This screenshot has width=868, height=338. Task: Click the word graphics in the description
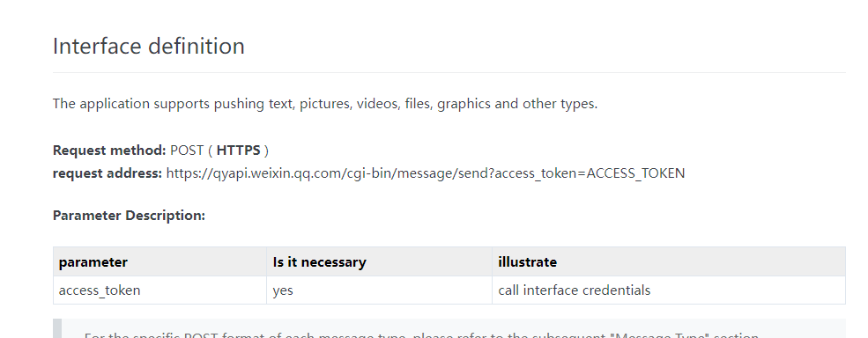(x=464, y=104)
